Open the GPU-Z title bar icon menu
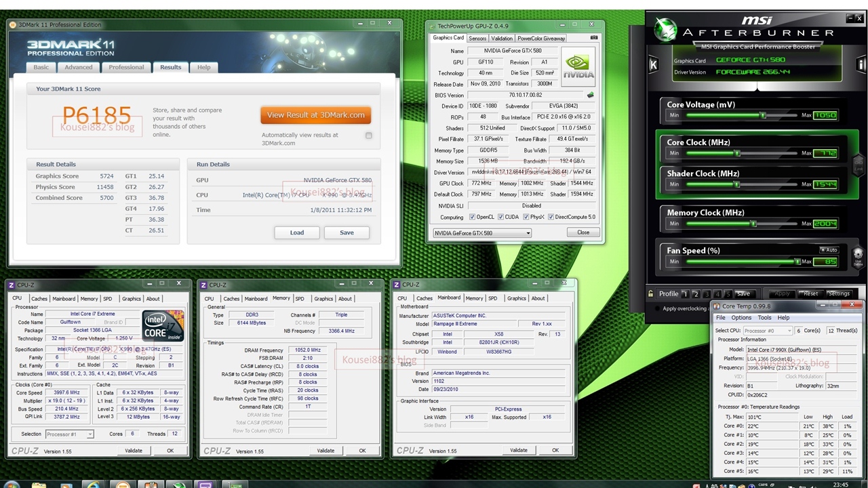This screenshot has width=868, height=488. (x=432, y=26)
